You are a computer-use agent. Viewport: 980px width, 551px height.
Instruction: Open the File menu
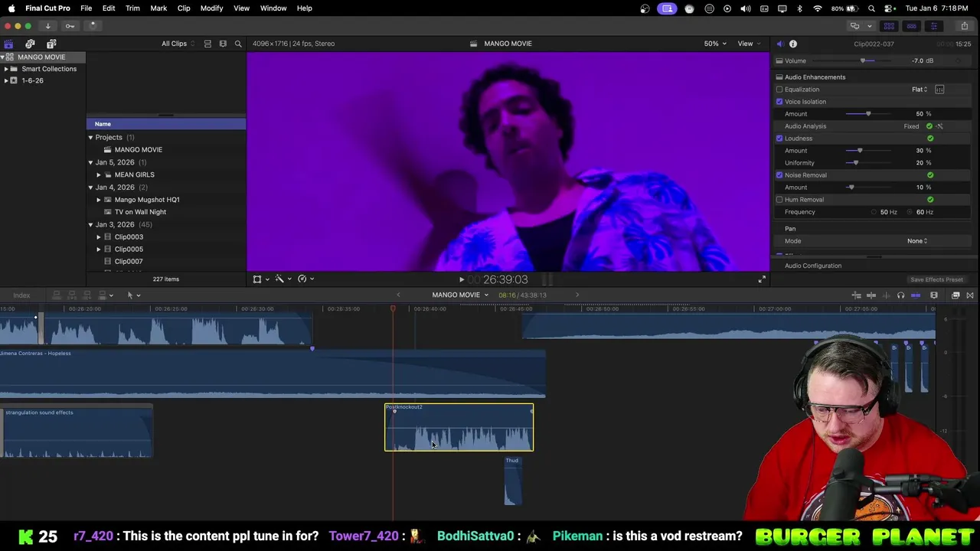click(x=87, y=8)
